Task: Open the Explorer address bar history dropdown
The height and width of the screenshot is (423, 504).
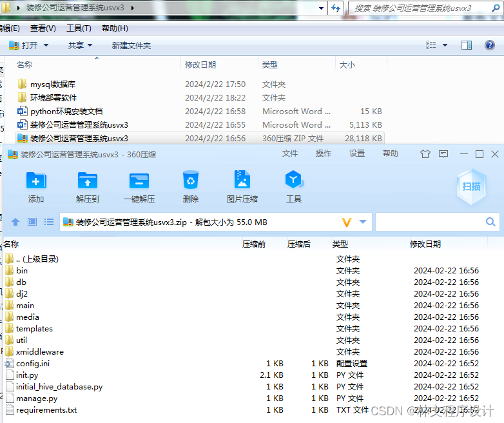Action: click(321, 8)
